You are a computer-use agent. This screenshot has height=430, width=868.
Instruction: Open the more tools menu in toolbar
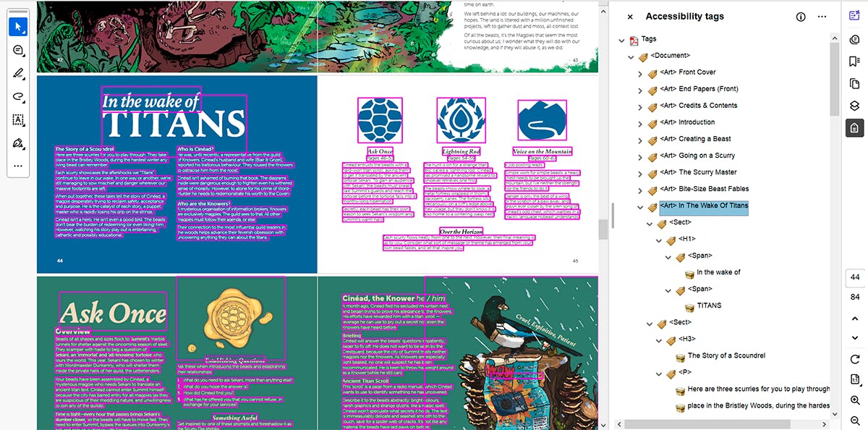[17, 167]
